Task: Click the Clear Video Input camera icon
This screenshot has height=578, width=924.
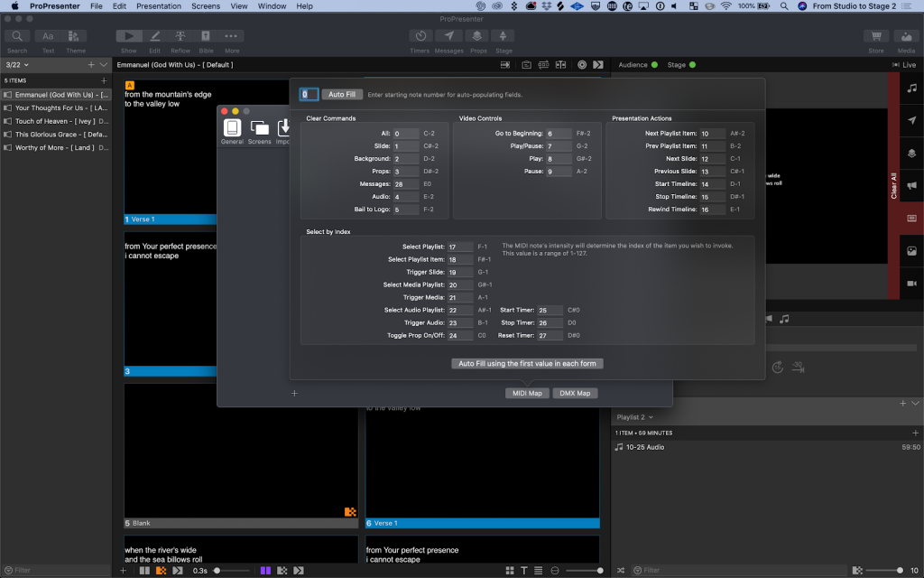Action: [911, 284]
